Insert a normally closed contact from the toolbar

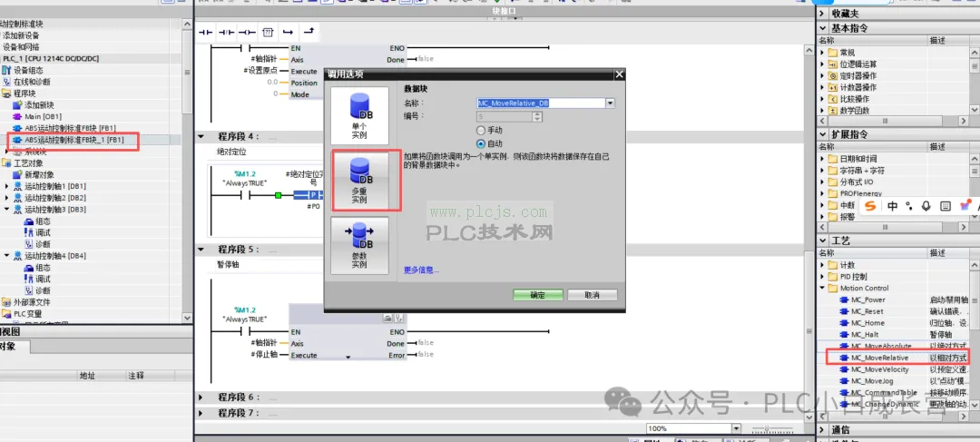point(226,32)
